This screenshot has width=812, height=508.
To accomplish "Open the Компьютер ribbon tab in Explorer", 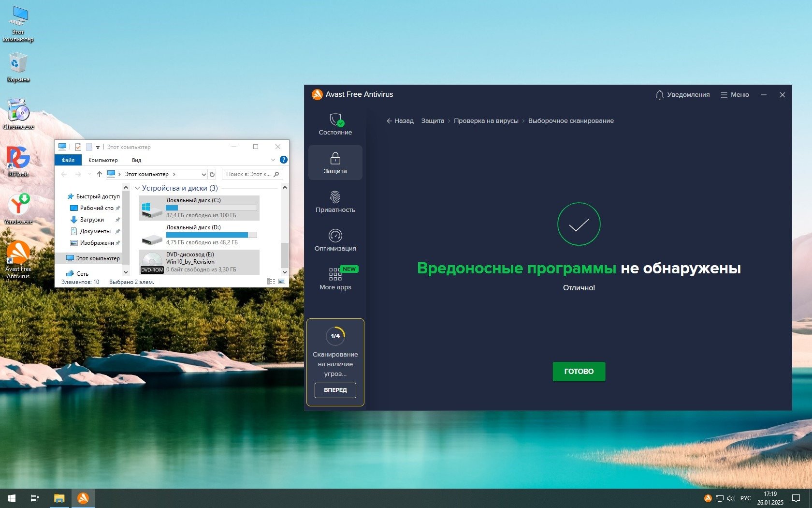I will pos(103,160).
